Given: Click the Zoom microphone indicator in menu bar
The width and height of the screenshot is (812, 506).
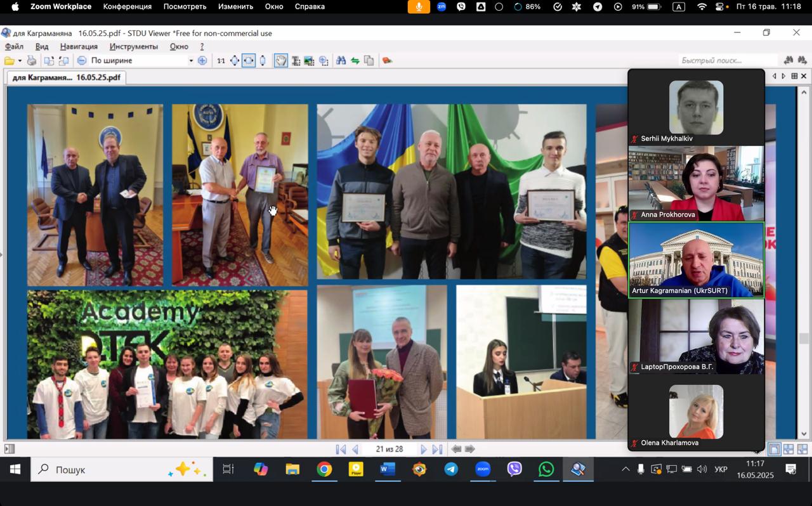Looking at the screenshot, I should pyautogui.click(x=419, y=7).
